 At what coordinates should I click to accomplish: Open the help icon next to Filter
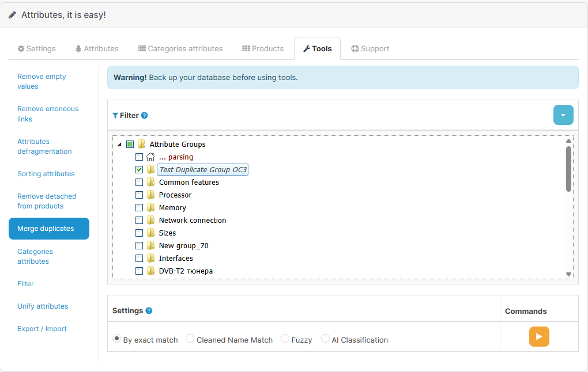(x=145, y=115)
